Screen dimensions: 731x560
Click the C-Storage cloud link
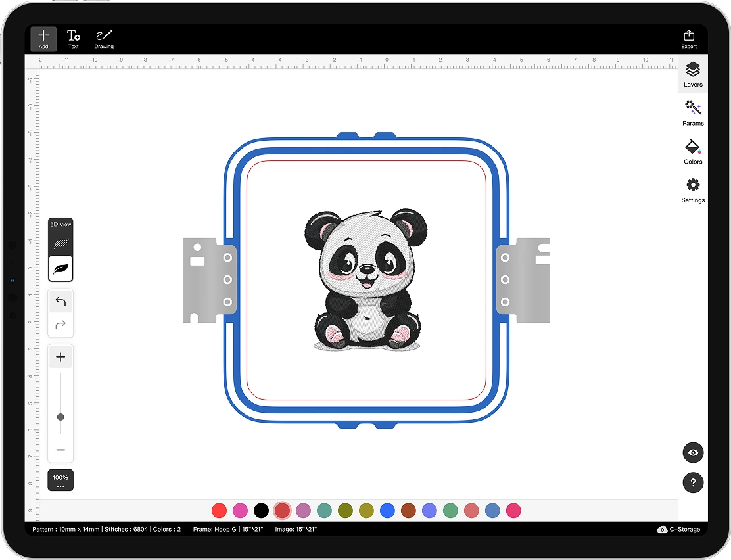[678, 529]
